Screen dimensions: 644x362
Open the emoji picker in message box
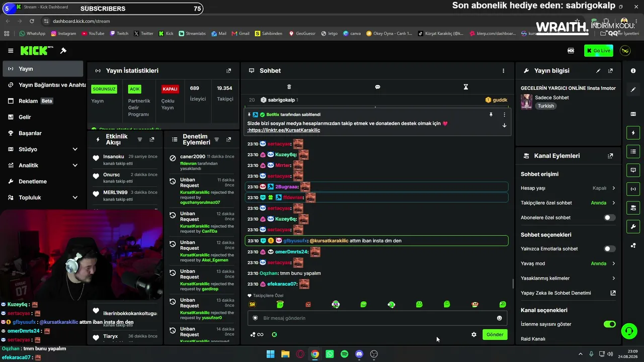(499, 318)
